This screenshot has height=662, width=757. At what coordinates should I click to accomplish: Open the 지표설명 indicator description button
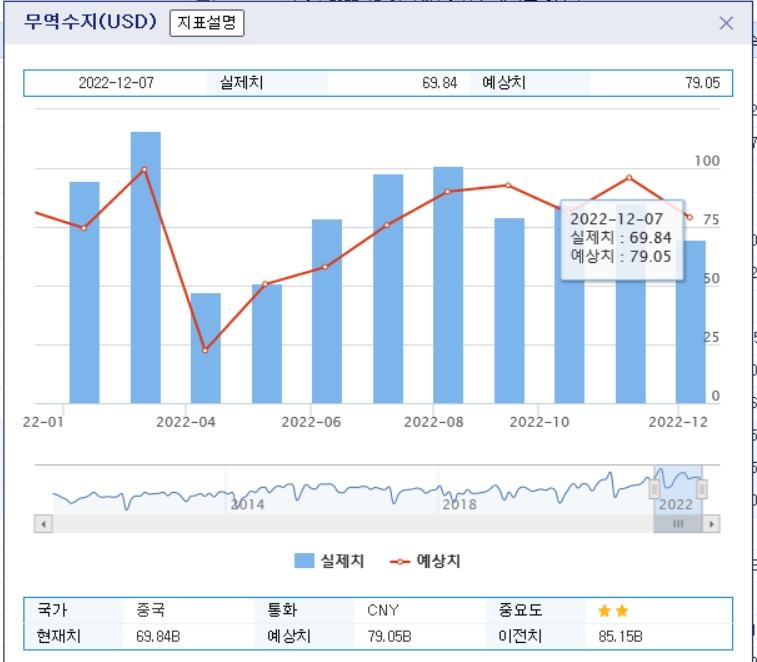tap(207, 23)
